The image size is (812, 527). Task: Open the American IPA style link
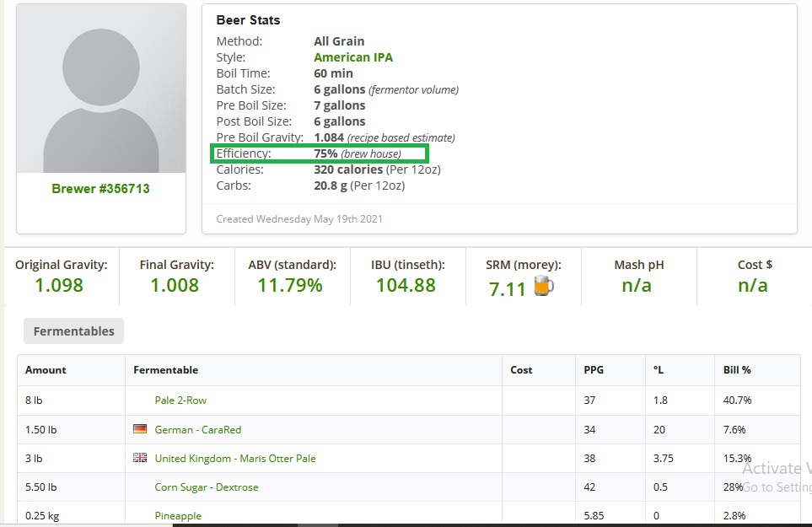coord(353,57)
